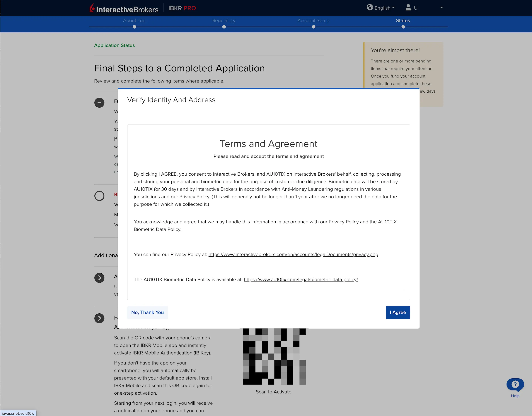Expand the first Additional items chevron

99,278
